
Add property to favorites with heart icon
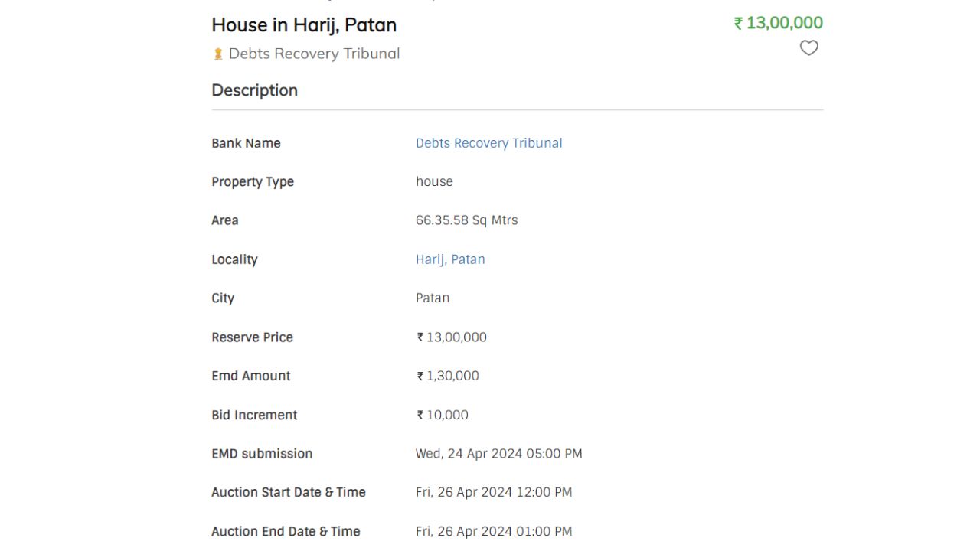coord(808,48)
